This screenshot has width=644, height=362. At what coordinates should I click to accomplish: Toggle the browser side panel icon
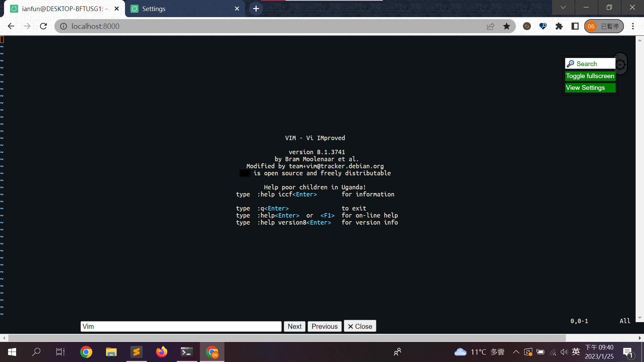tap(575, 26)
